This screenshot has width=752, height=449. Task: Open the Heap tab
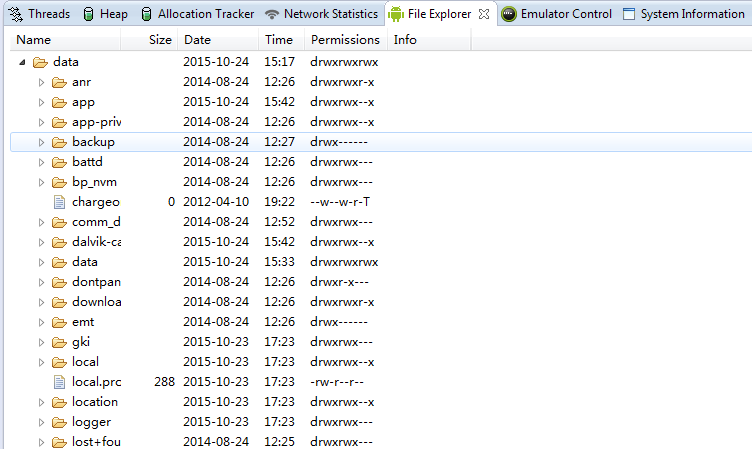[105, 14]
